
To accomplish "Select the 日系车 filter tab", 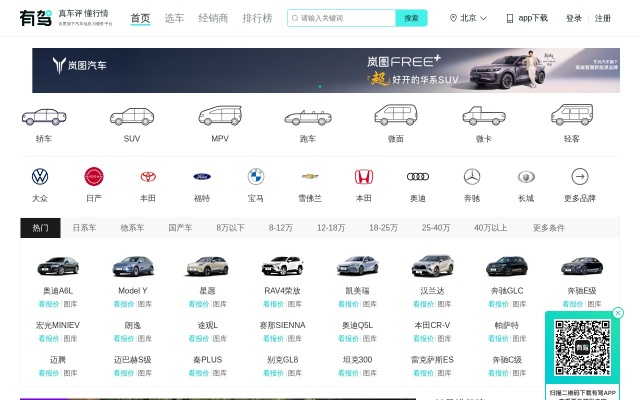I will [x=84, y=228].
